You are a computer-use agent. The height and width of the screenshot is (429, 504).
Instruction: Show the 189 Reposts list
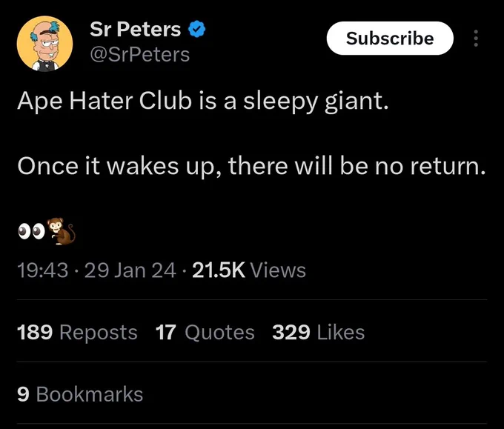pyautogui.click(x=77, y=332)
